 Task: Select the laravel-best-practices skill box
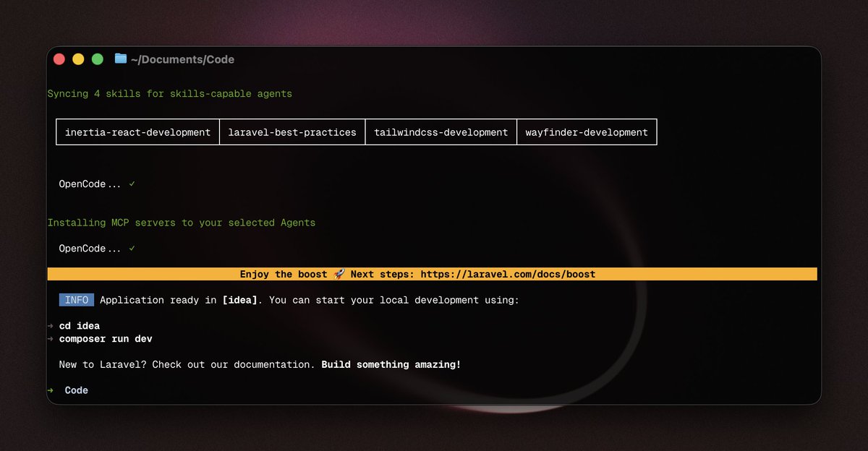pyautogui.click(x=292, y=132)
